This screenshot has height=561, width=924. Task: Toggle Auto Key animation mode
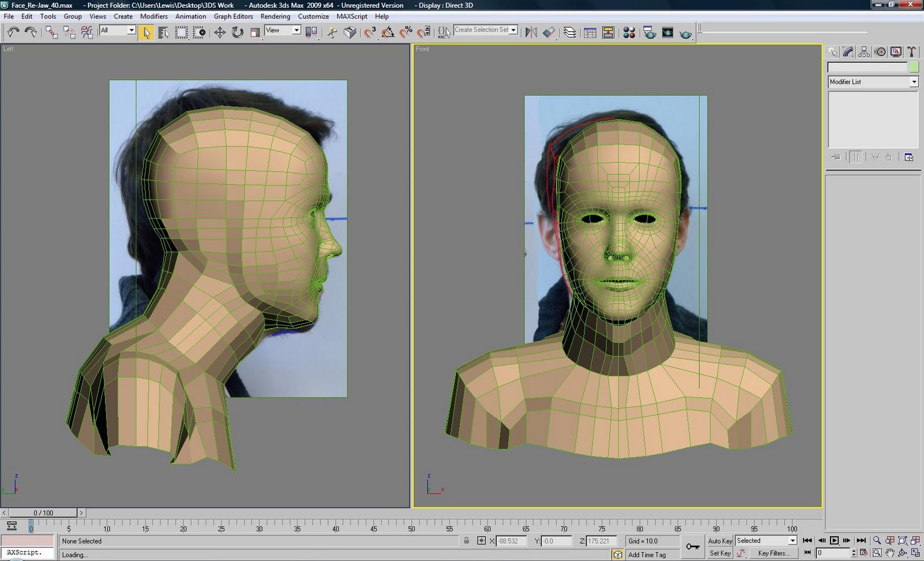coord(720,541)
